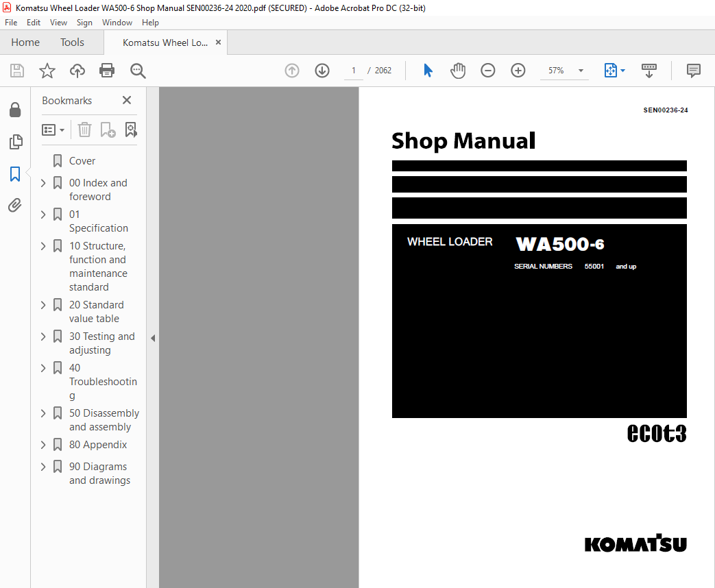The image size is (715, 588).
Task: Activate the Hand pan tool
Action: click(x=458, y=71)
